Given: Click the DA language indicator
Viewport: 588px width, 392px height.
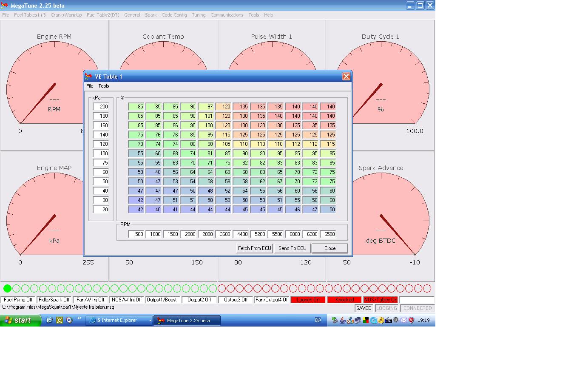Looking at the screenshot, I should coord(318,320).
